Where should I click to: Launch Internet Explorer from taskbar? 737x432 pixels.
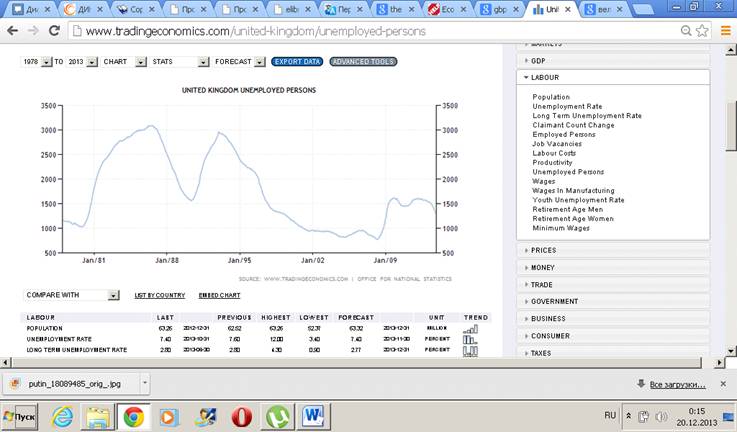[x=61, y=414]
